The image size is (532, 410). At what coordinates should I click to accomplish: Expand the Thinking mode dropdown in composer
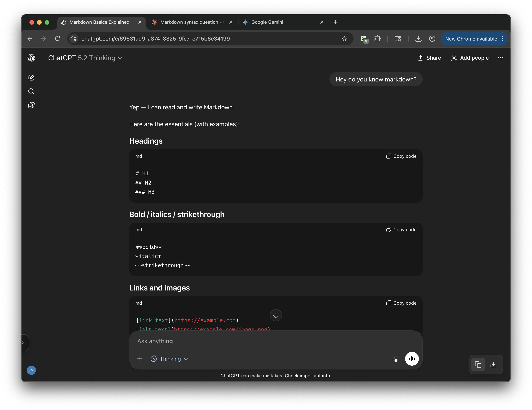169,359
